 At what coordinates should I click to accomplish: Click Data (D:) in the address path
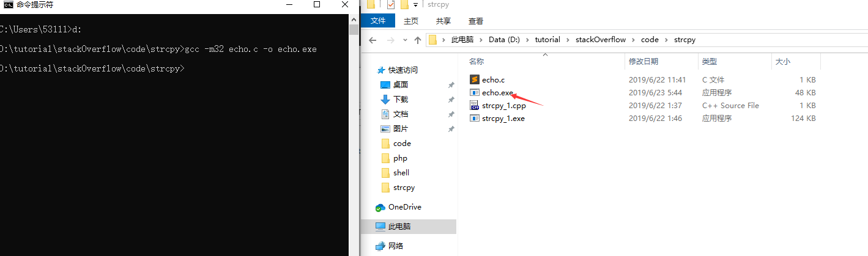(x=505, y=40)
